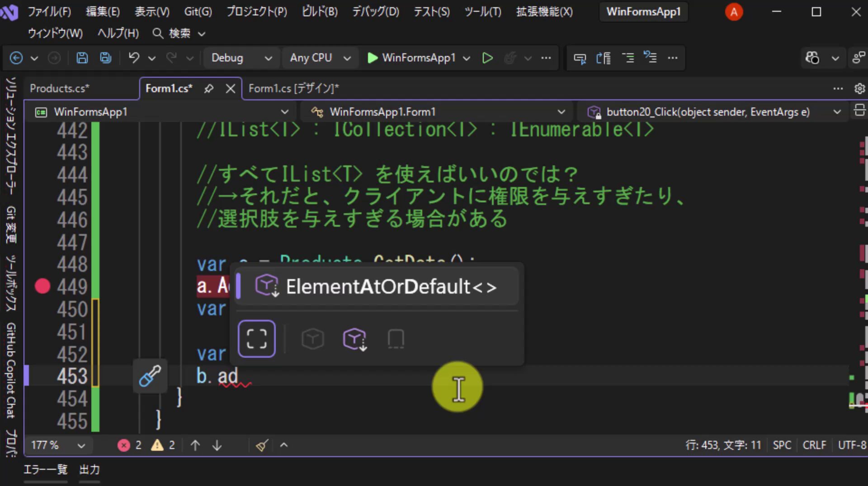Click the Undo arrow icon
Screen dimensions: 868x486
(x=134, y=58)
